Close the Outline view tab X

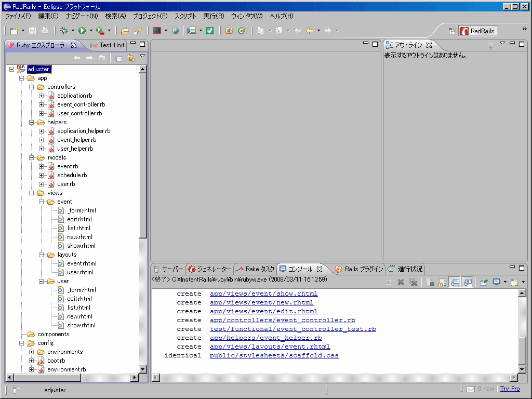tap(429, 45)
